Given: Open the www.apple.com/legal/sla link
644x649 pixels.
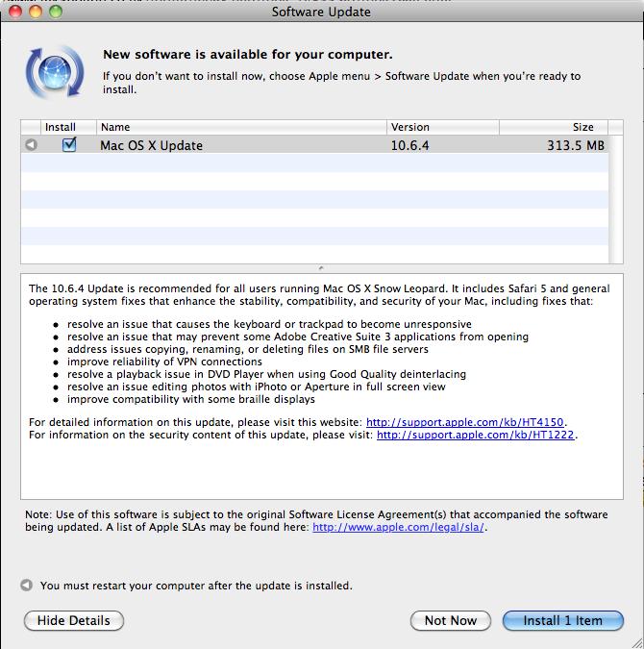Looking at the screenshot, I should click(x=398, y=527).
